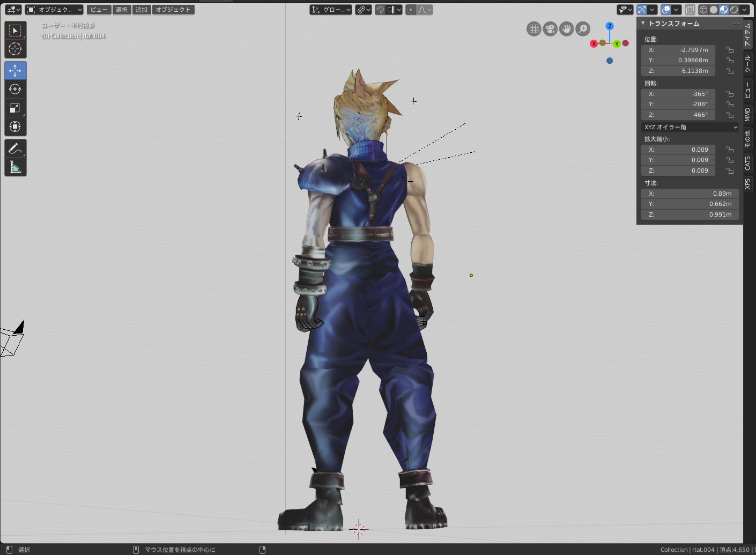Screen dimensions: 756x555
Task: Click the camera view button
Action: coord(550,29)
